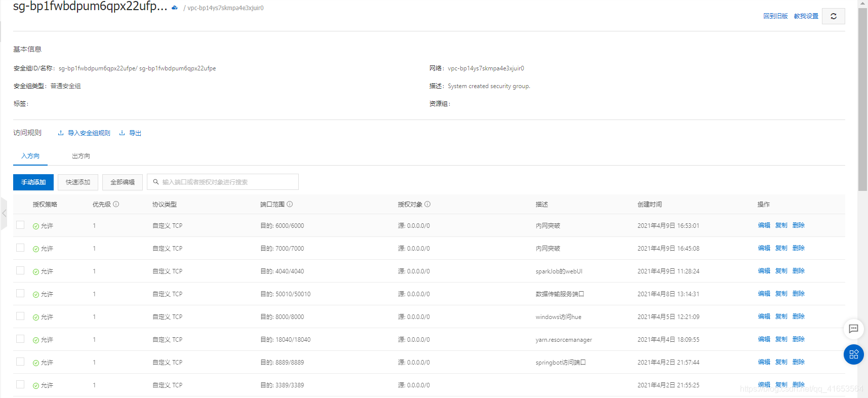Click the info icon next to 优先级 header
Screen dimensions: 868x398
tap(116, 204)
